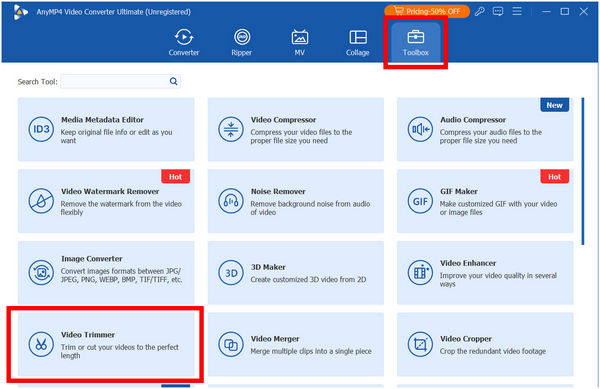Open the Video Compressor title
Image resolution: width=600 pixels, height=389 pixels.
tap(283, 120)
